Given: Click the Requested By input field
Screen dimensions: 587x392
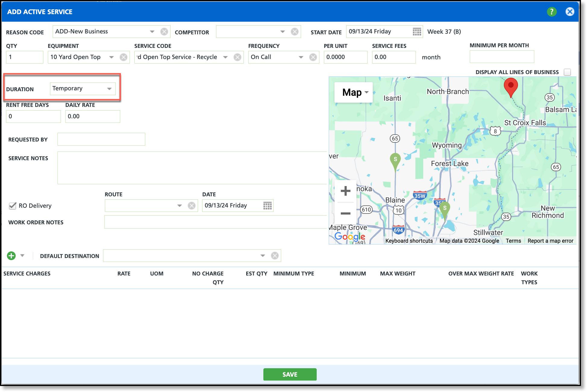Looking at the screenshot, I should (101, 139).
